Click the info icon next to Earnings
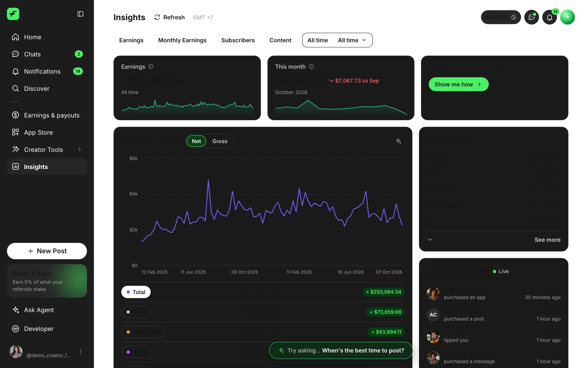Viewport: 588px width, 368px height. (x=151, y=67)
